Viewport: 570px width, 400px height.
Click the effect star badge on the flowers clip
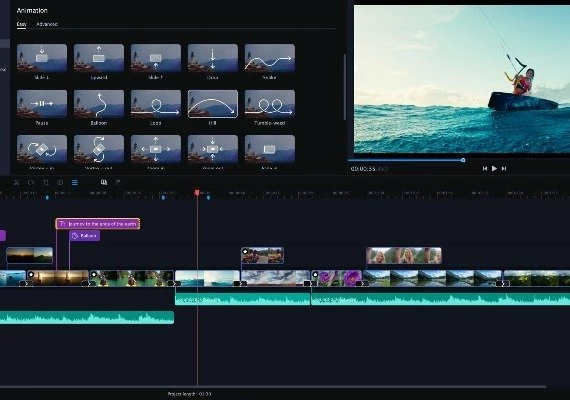click(315, 274)
